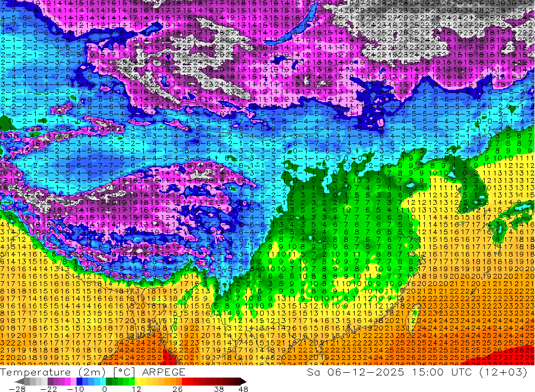Click the dark green swatch right of 0
535x392 pixels.
tap(109, 381)
